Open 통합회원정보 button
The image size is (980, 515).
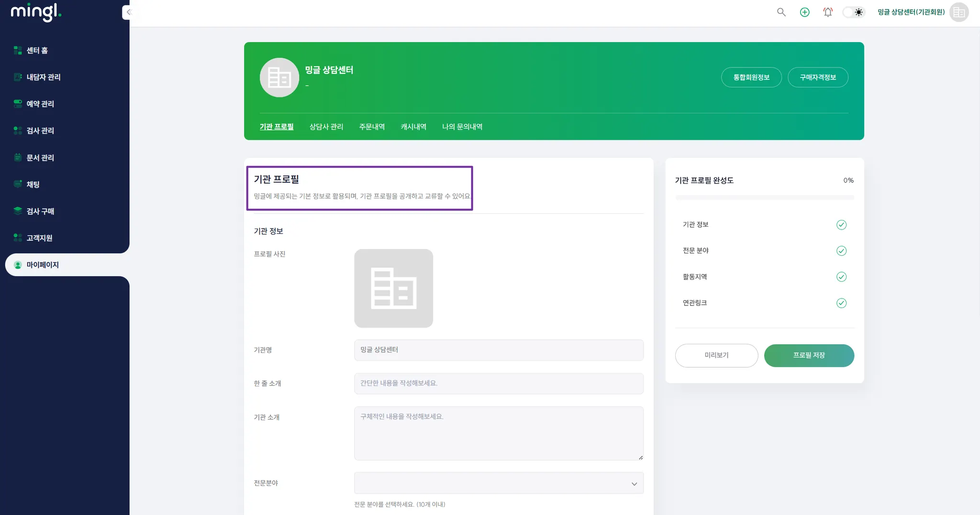point(751,77)
